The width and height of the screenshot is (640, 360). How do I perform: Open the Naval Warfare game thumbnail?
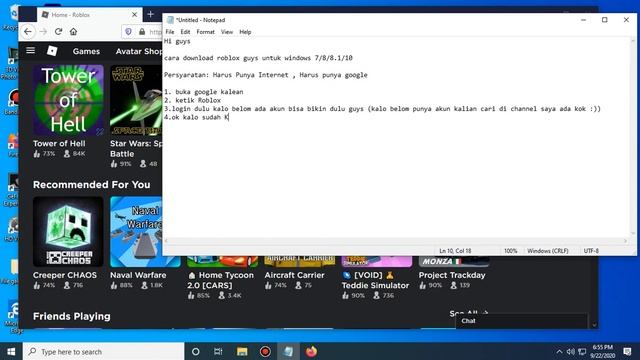click(136, 231)
